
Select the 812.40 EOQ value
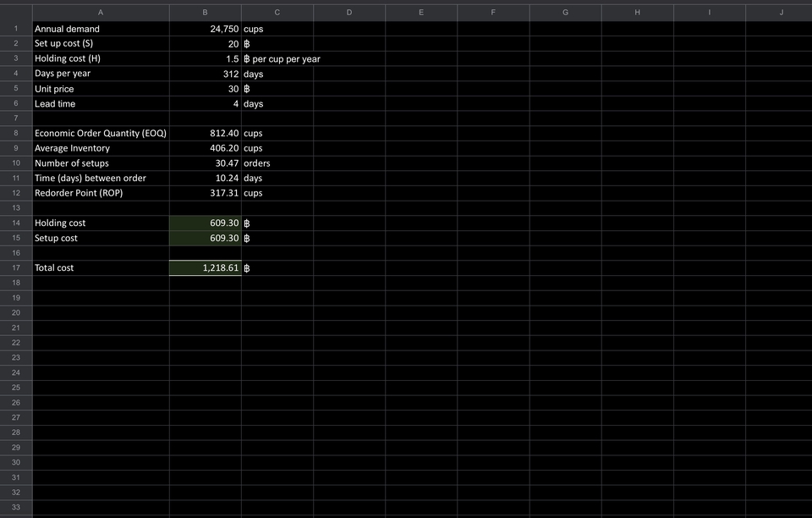[205, 133]
